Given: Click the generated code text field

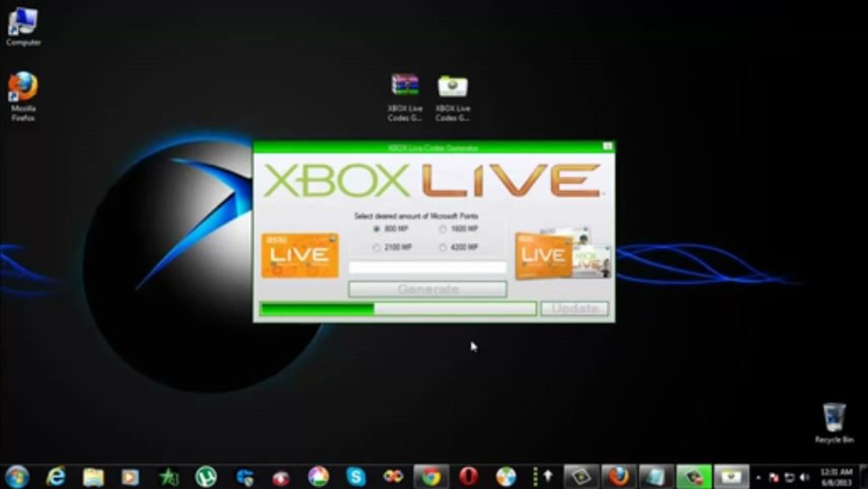Looking at the screenshot, I should (x=428, y=268).
